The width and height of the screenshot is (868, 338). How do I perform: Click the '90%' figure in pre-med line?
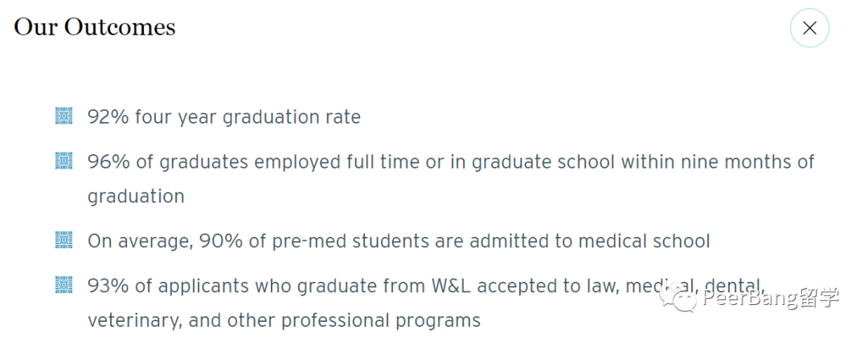(222, 241)
